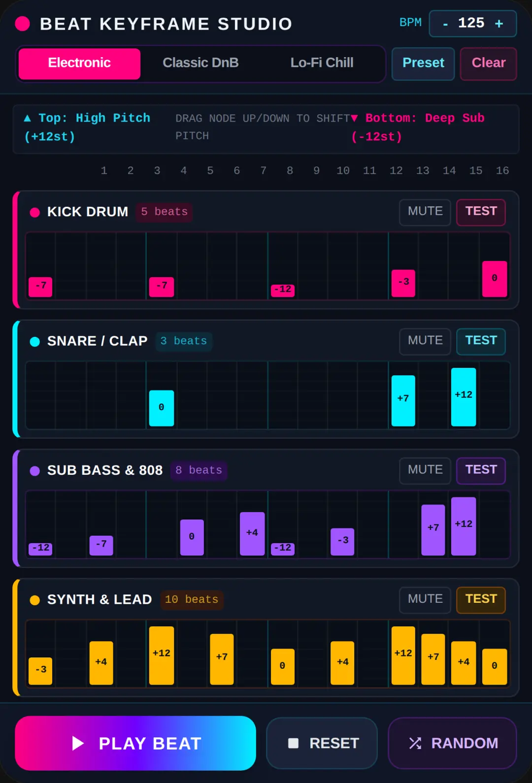
Task: Click the Sub Bass '8 beats' badge
Action: 199,470
